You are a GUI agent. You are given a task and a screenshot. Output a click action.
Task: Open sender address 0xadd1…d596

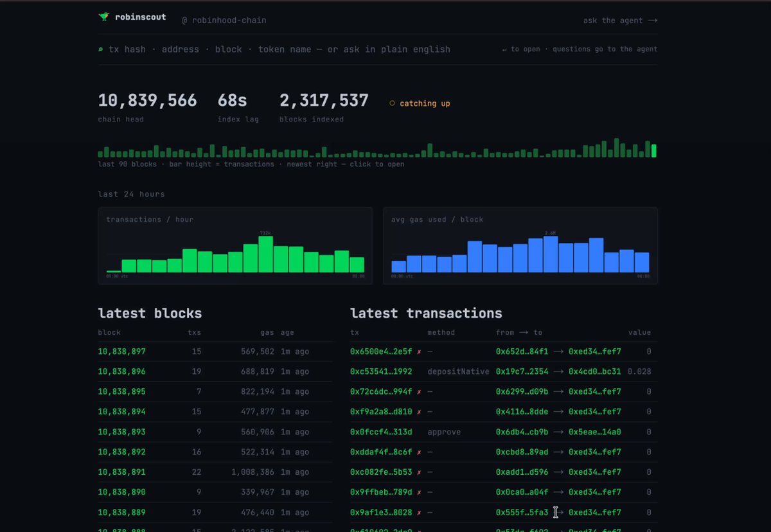[x=522, y=472]
